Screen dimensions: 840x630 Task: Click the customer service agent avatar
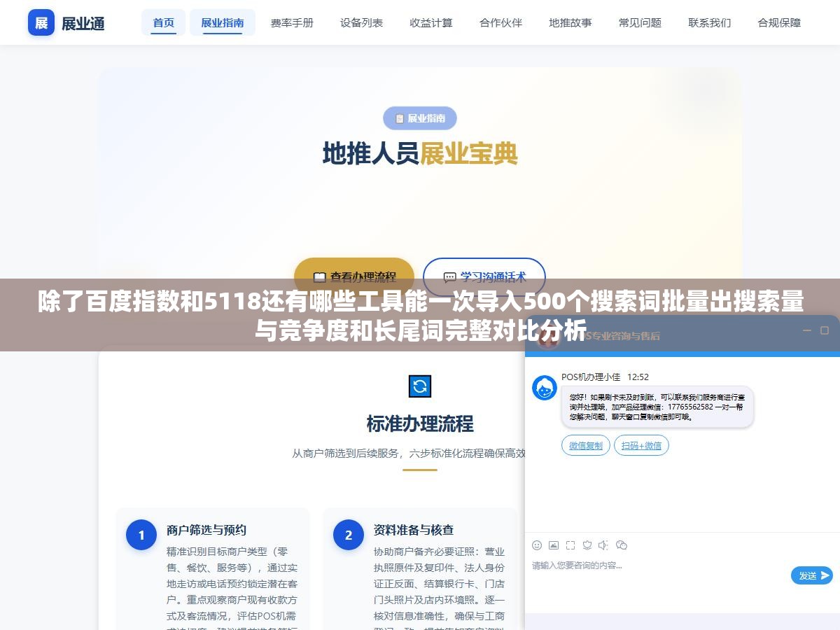click(545, 388)
